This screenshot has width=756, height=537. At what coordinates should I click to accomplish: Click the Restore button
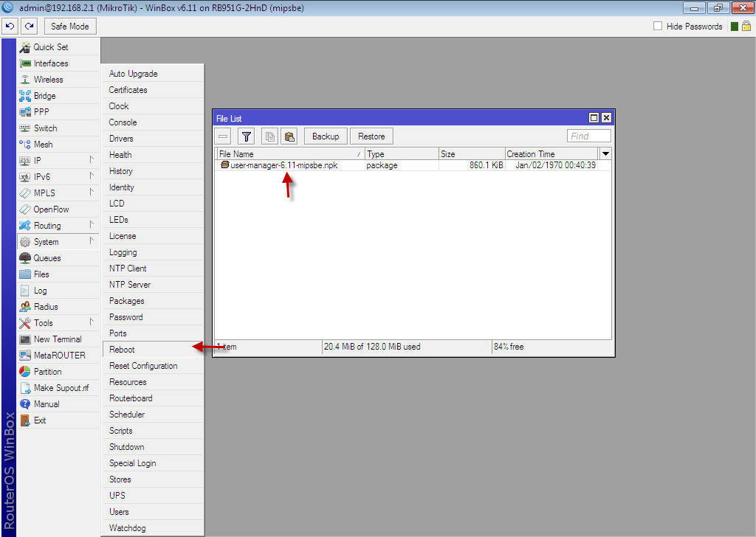[371, 136]
